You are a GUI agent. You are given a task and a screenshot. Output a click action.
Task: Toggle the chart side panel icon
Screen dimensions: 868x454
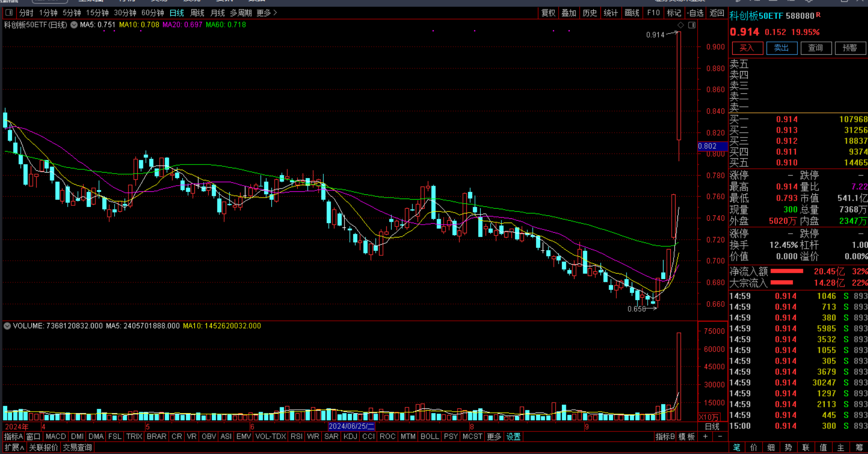pos(692,25)
